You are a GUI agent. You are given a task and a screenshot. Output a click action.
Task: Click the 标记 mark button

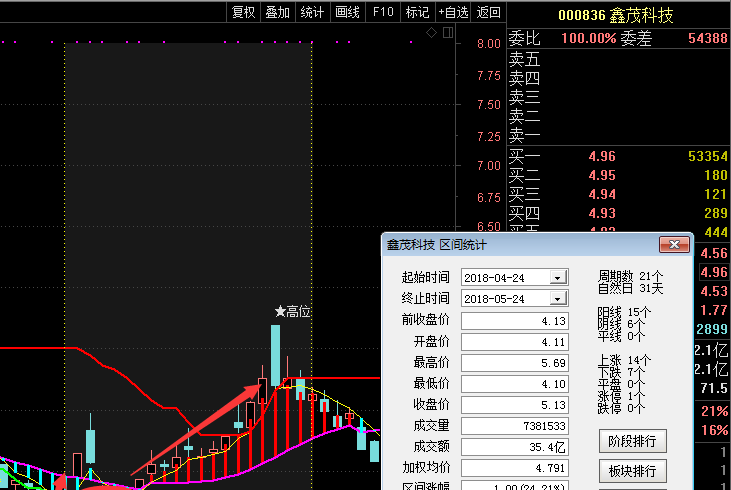point(418,12)
